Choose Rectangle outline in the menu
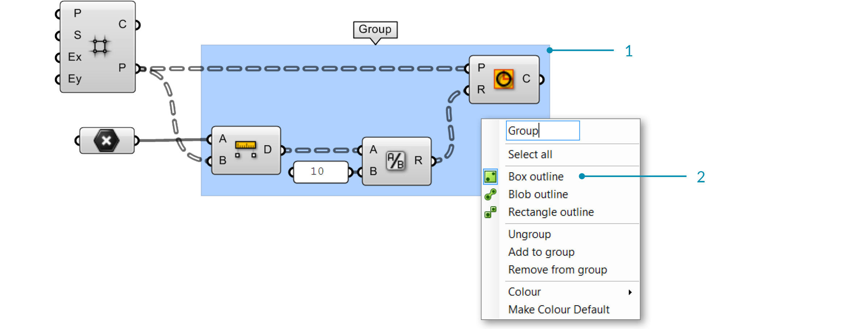 (x=550, y=212)
